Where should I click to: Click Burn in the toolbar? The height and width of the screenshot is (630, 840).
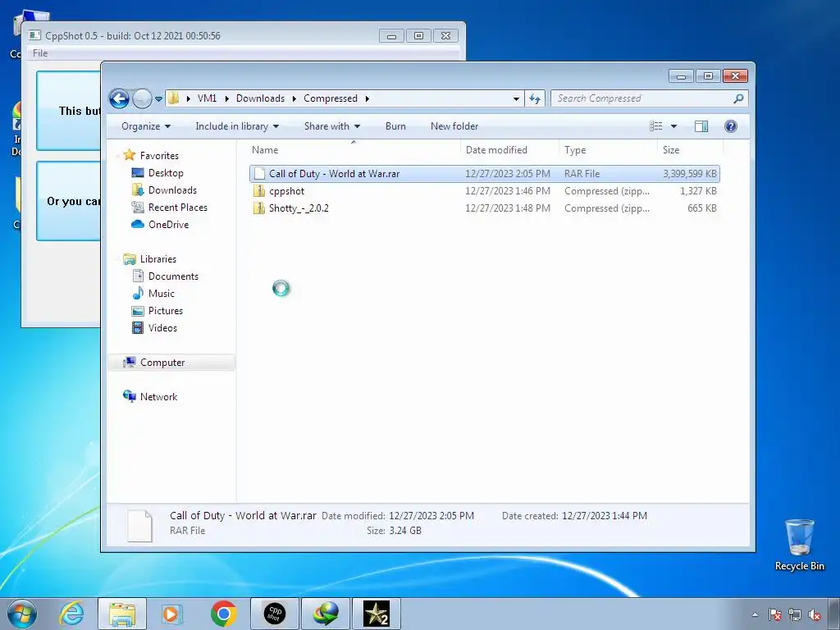pyautogui.click(x=395, y=126)
